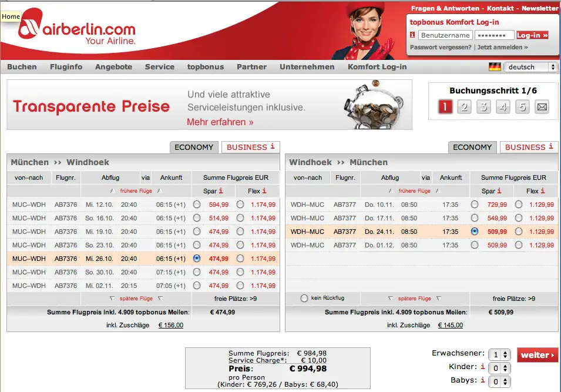Click 'Jetzt anmelden' link
561x392 pixels.
click(x=502, y=47)
